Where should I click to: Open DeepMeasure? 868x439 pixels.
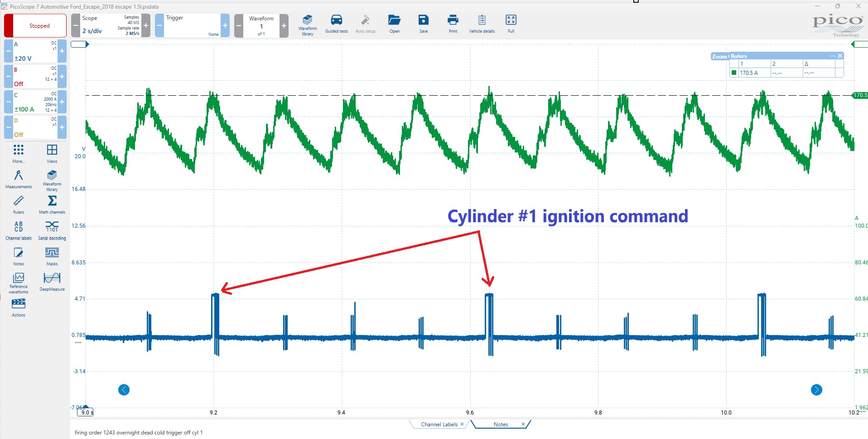click(x=52, y=280)
